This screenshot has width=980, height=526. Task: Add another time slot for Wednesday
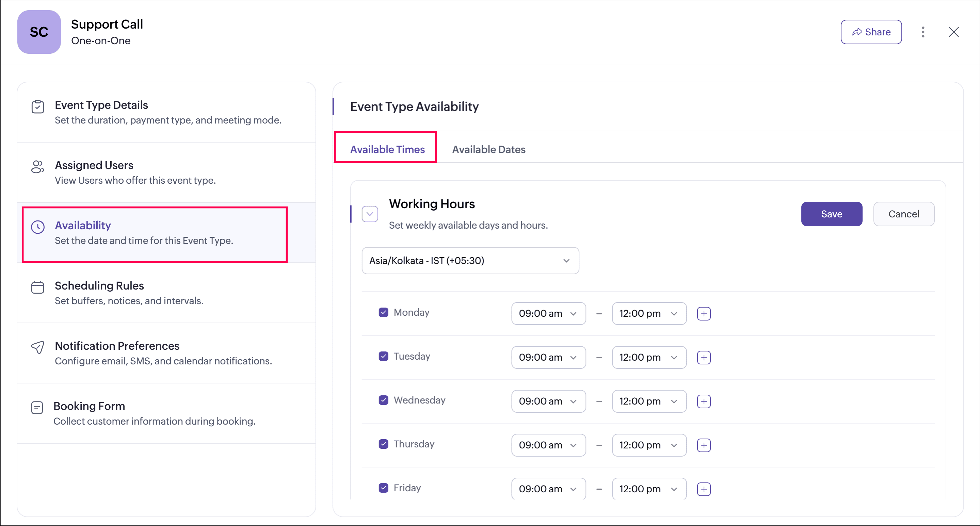pos(704,401)
